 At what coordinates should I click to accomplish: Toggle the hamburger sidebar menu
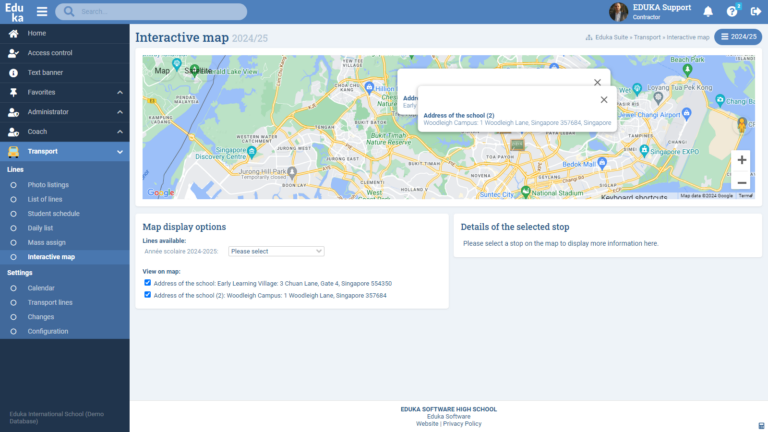point(42,12)
